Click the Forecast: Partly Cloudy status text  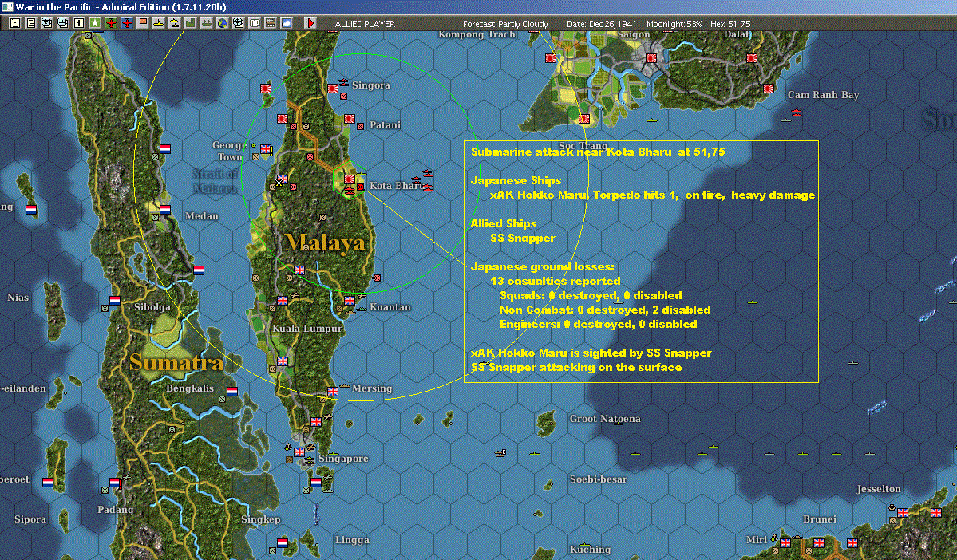coord(505,24)
